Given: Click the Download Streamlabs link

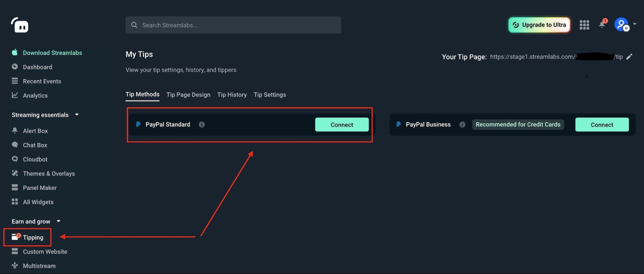Looking at the screenshot, I should (52, 53).
